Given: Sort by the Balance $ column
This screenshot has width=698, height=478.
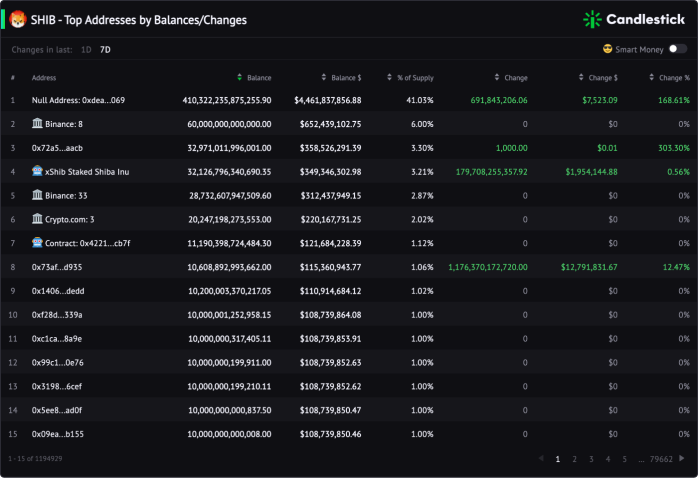Looking at the screenshot, I should pyautogui.click(x=341, y=77).
